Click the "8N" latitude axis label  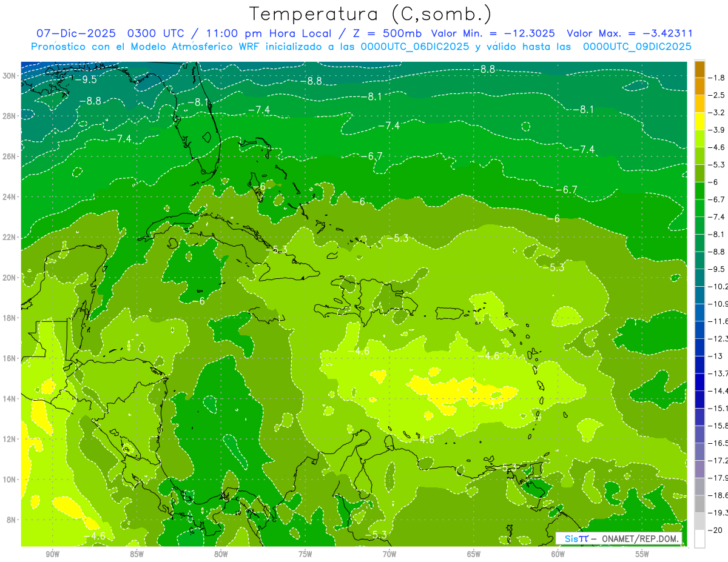(12, 520)
